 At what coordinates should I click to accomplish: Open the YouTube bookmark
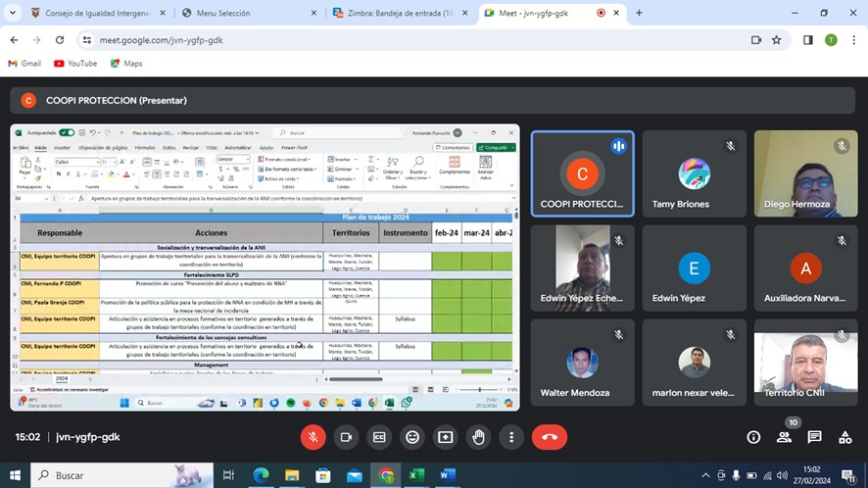[75, 64]
